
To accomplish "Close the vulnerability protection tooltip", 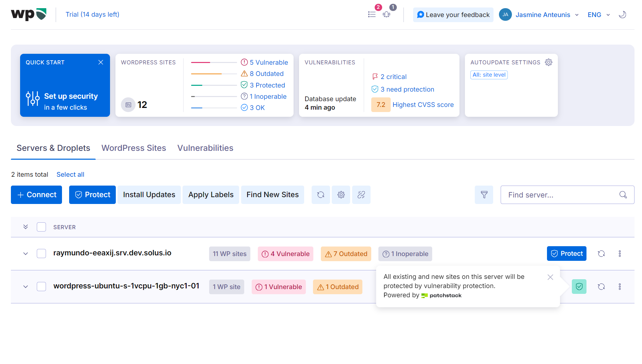I will [x=550, y=277].
